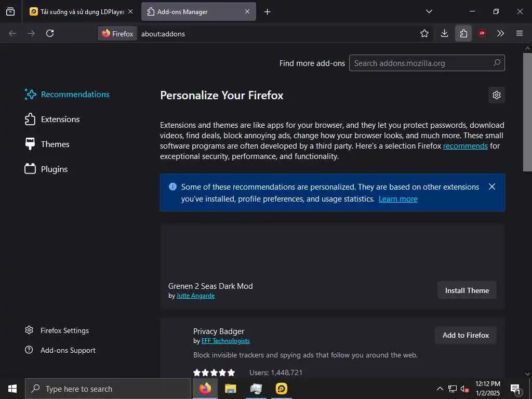Image resolution: width=532 pixels, height=399 pixels.
Task: Open Firefox from the taskbar
Action: coord(205,389)
